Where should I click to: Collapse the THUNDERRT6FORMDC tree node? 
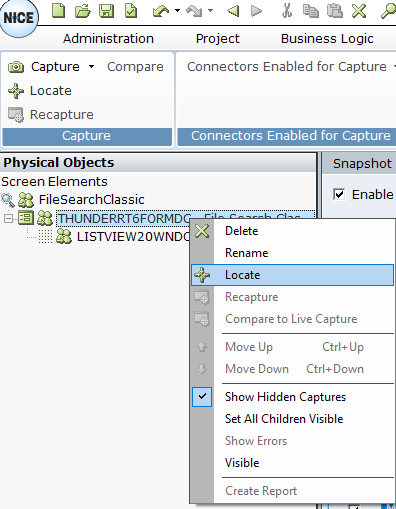[x=9, y=219]
